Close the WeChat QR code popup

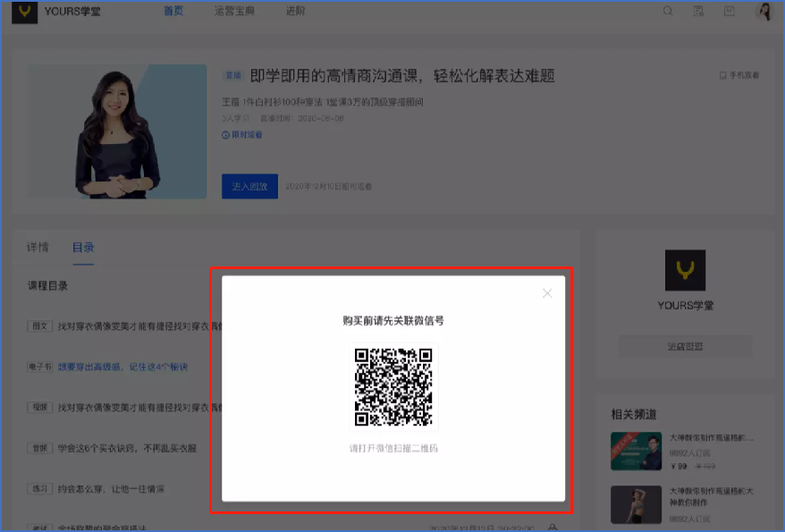point(547,293)
